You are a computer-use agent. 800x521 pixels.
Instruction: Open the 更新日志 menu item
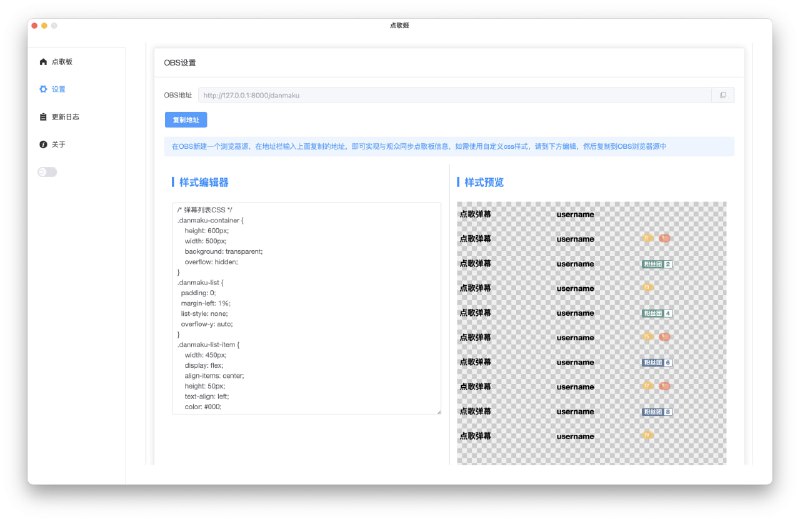65,117
